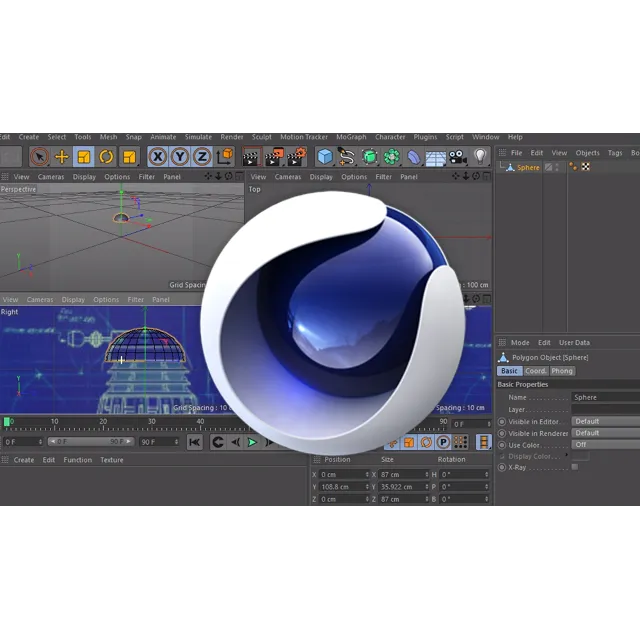The width and height of the screenshot is (640, 640).
Task: Click the green timeline playhead at frame 0
Action: 7,422
